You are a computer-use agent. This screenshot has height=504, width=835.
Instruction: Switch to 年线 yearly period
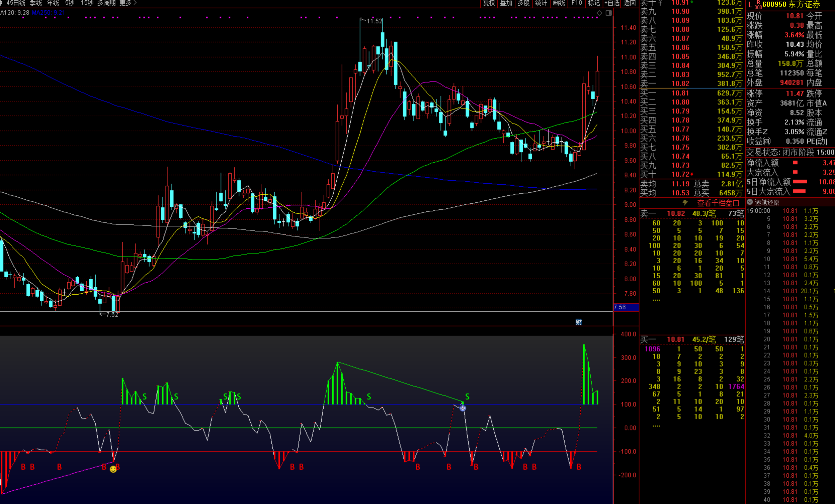pyautogui.click(x=53, y=3)
